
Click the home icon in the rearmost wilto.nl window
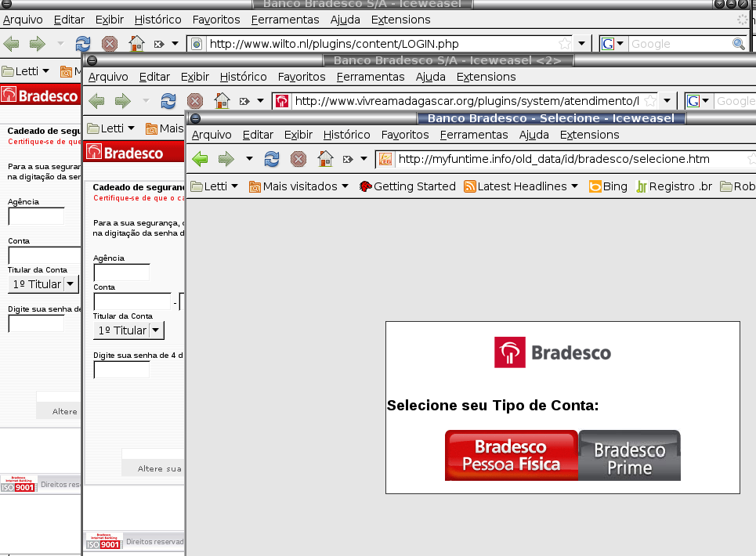(x=136, y=43)
